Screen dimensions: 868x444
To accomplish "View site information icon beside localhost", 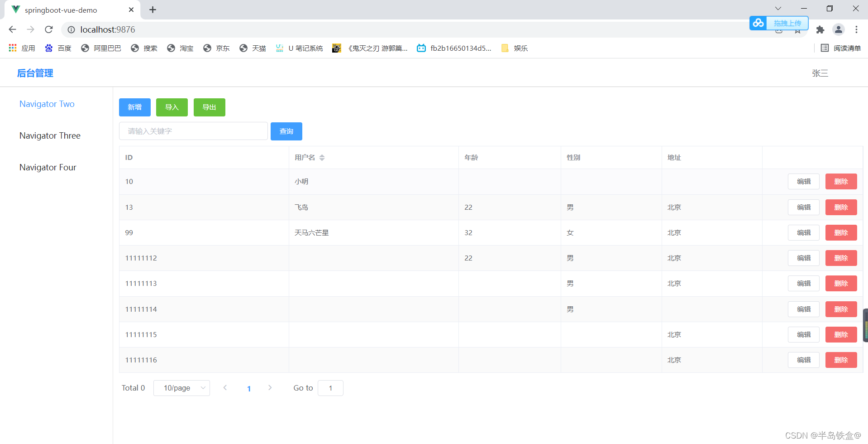I will pyautogui.click(x=71, y=29).
